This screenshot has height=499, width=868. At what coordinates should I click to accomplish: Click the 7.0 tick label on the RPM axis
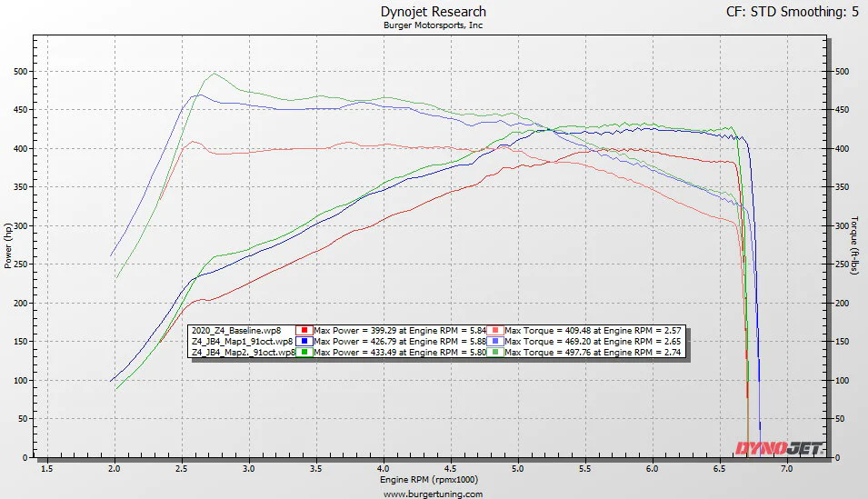coord(786,468)
